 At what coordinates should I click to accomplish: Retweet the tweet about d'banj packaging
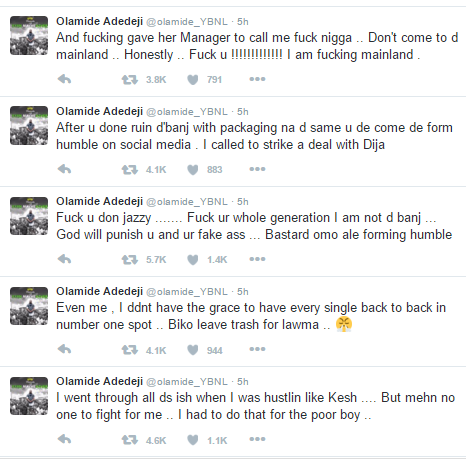point(129,170)
